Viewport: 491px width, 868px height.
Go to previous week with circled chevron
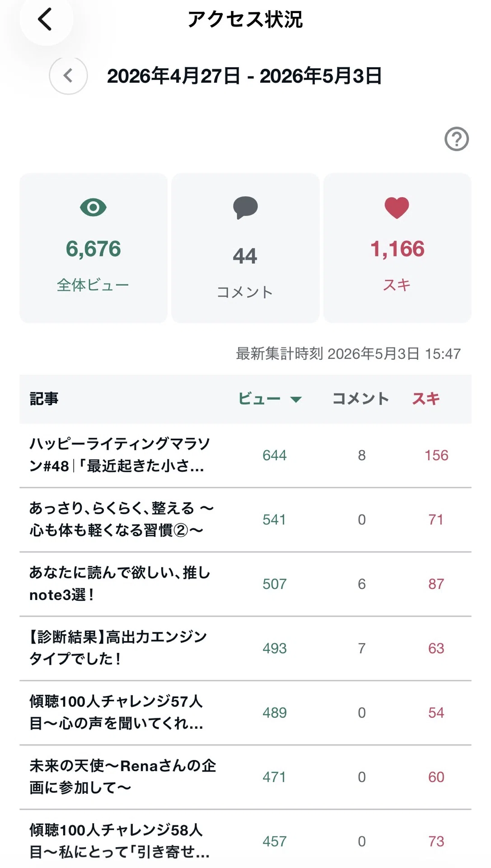[x=68, y=75]
